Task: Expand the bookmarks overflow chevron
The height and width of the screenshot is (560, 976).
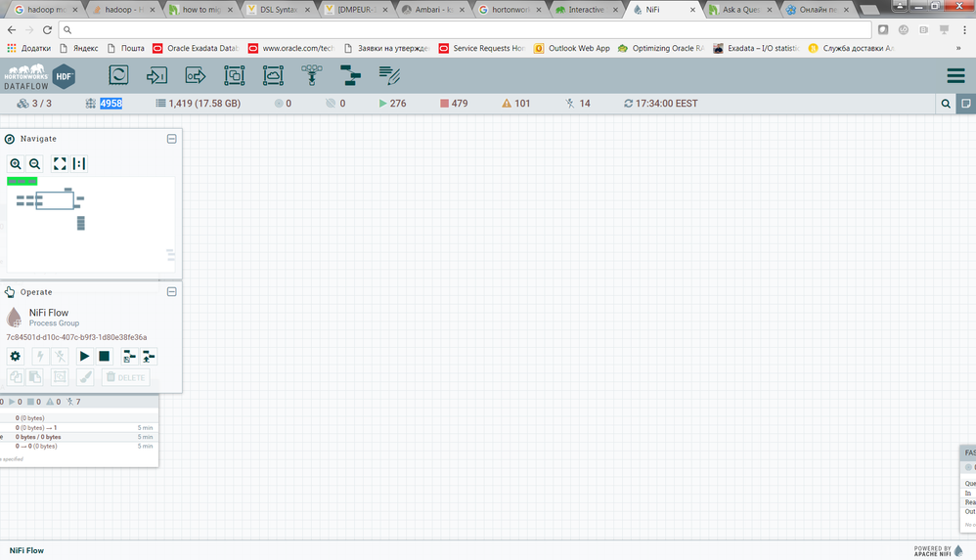Action: [958, 48]
